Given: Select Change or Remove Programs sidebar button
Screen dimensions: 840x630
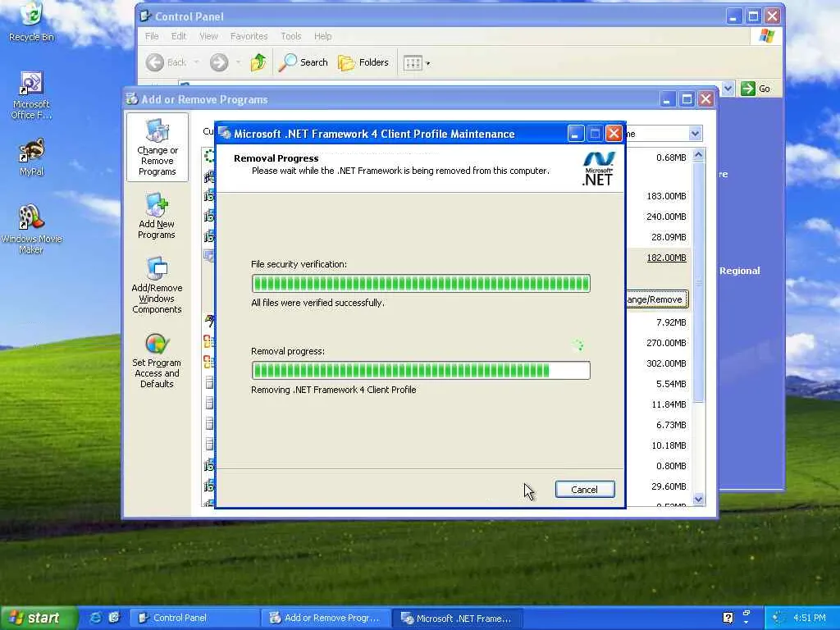Looking at the screenshot, I should point(157,148).
